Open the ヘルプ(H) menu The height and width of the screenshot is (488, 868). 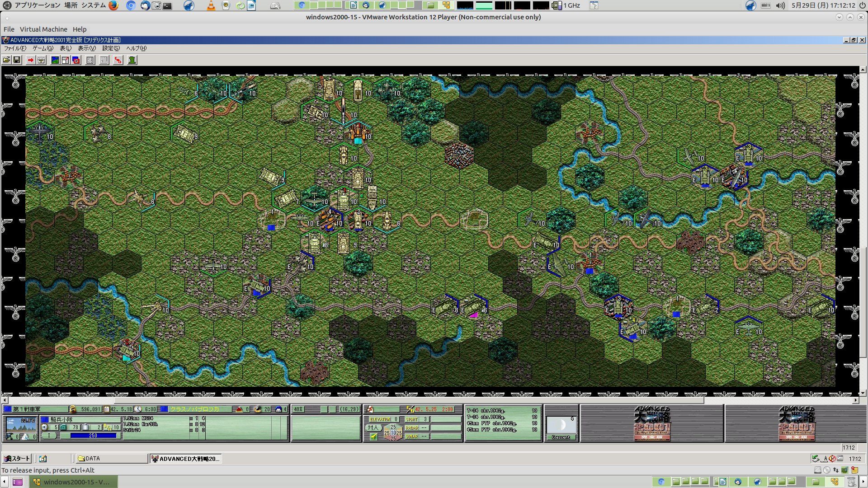click(136, 48)
